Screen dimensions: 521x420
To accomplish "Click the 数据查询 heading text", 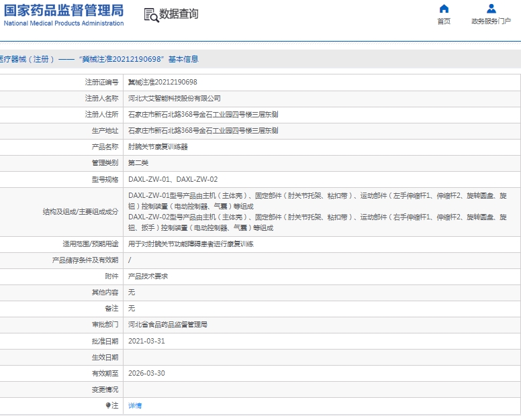I will (179, 14).
